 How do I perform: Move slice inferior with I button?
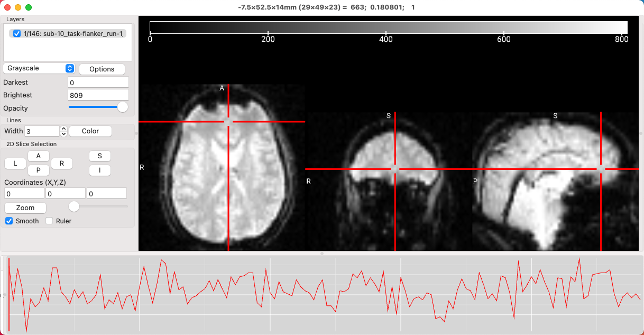tap(100, 170)
